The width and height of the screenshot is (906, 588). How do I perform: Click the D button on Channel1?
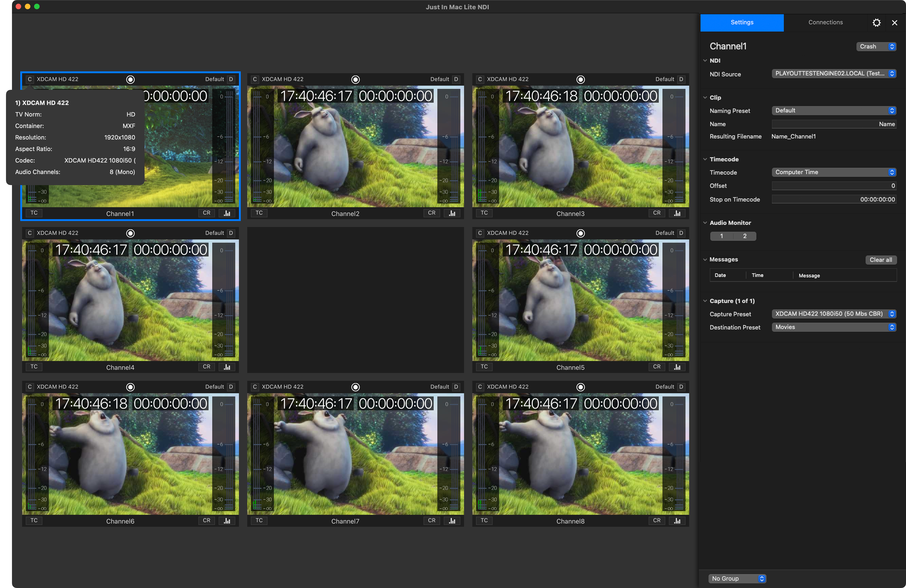tap(231, 79)
